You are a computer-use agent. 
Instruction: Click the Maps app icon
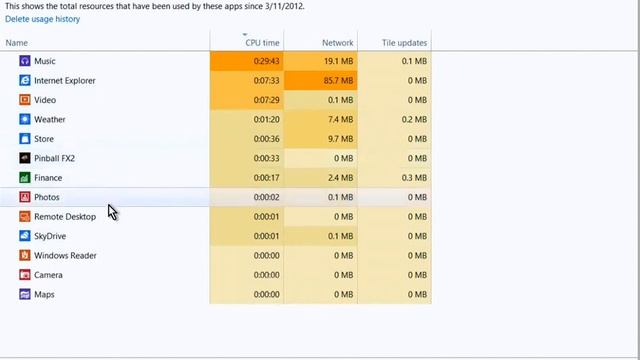(25, 294)
